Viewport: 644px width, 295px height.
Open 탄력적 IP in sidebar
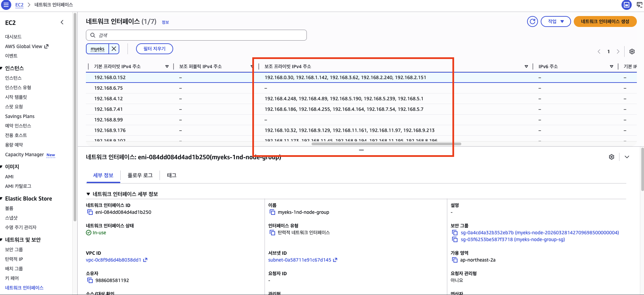click(14, 259)
